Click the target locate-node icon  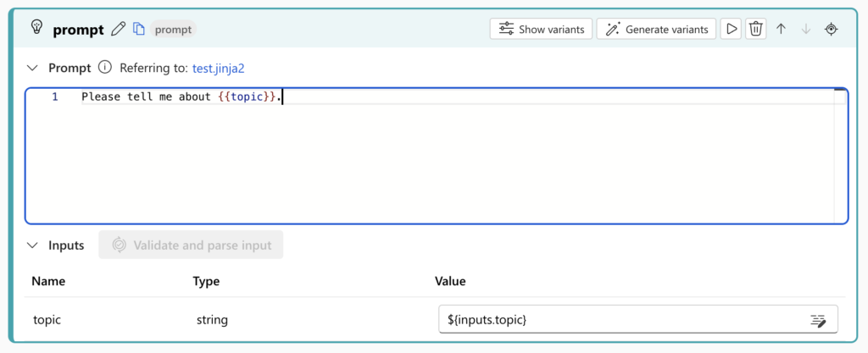point(832,29)
